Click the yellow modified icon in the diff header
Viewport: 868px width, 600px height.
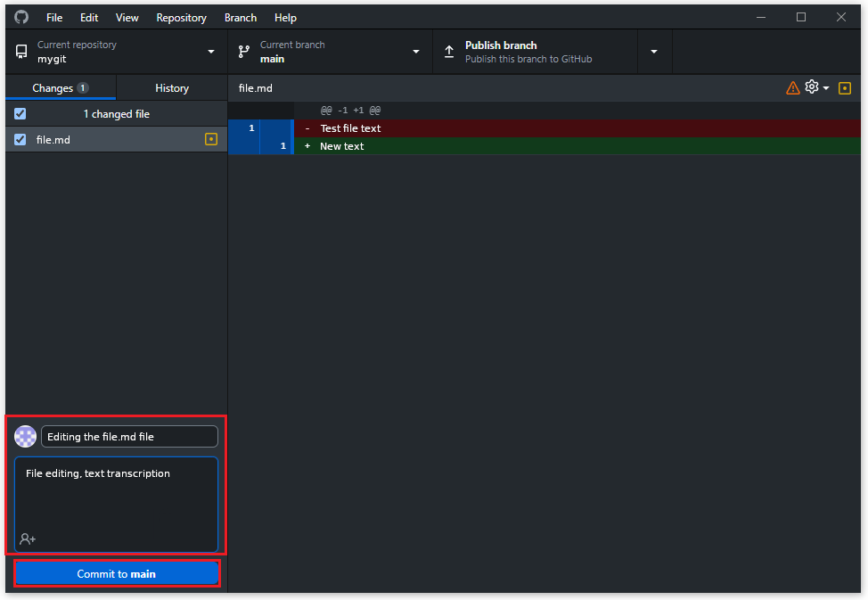click(x=844, y=88)
